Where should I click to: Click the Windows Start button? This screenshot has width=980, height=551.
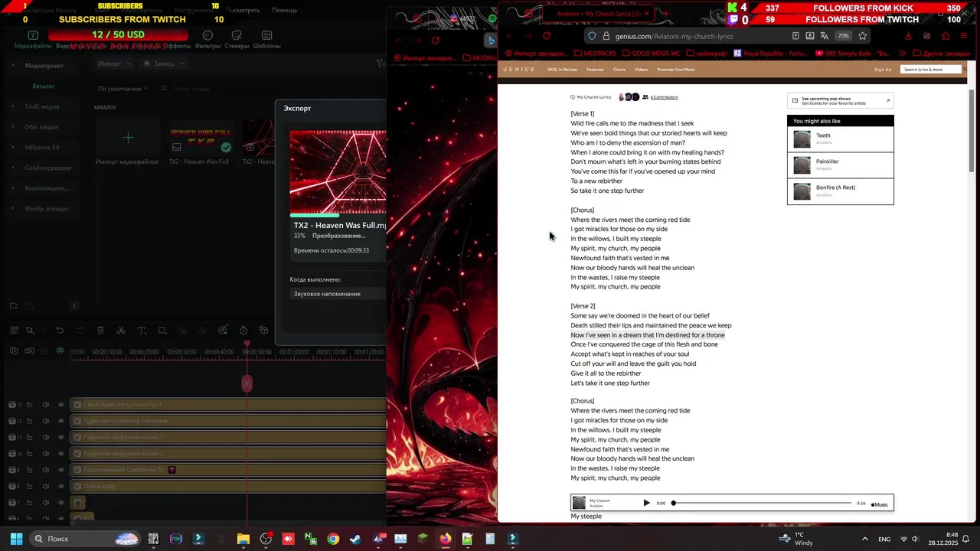click(x=16, y=539)
